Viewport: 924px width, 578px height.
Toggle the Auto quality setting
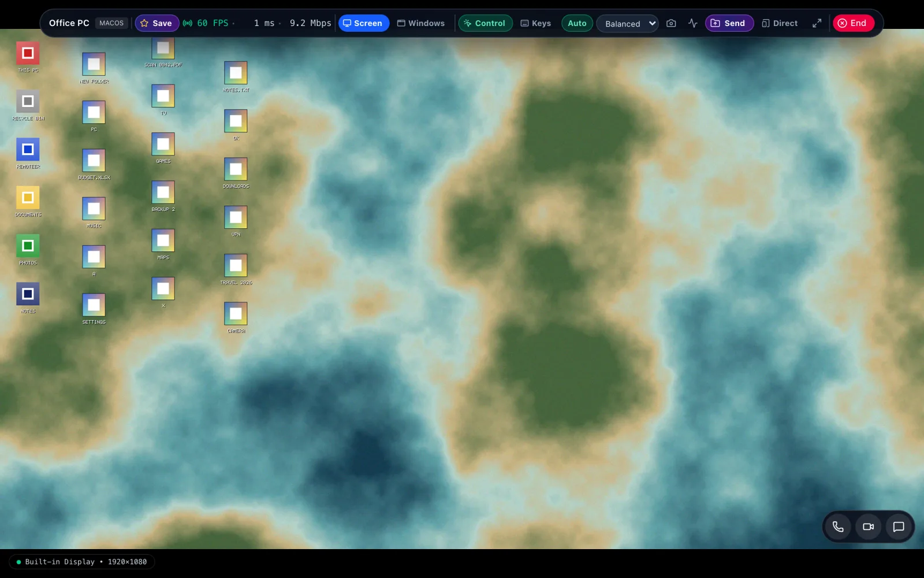(x=577, y=23)
